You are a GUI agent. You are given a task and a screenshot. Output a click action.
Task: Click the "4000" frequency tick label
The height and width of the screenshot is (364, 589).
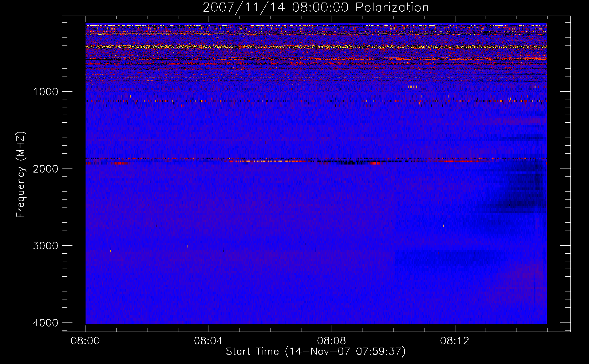46,323
